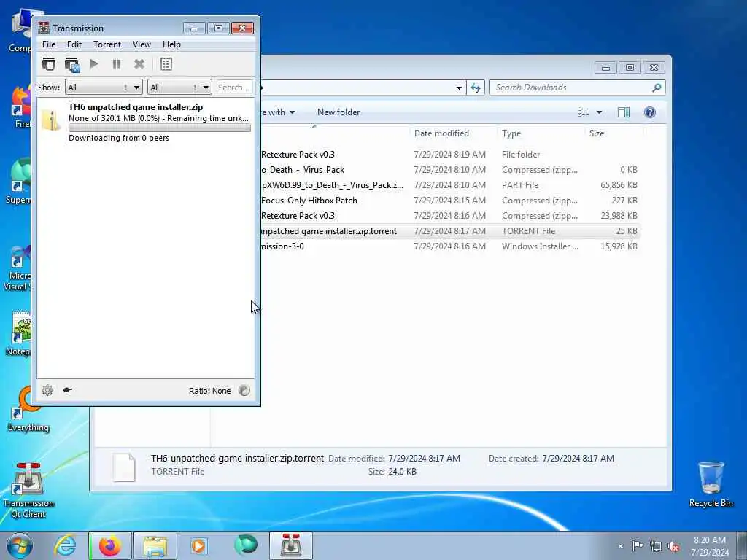Open the Windows Start menu
Viewport: 747px width, 560px height.
[x=19, y=545]
